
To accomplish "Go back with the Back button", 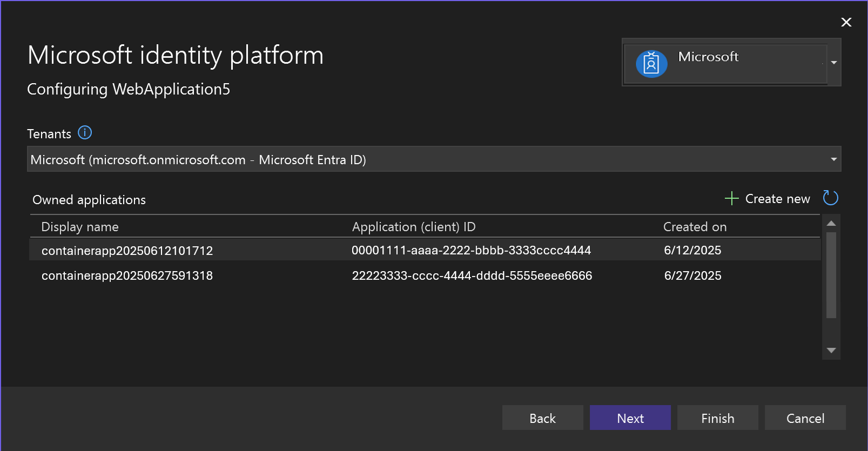I will click(x=542, y=418).
